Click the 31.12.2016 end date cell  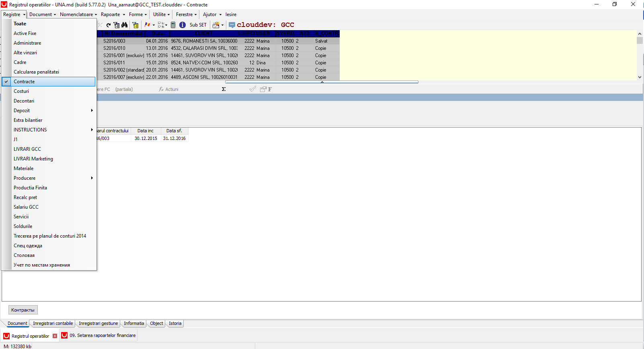pyautogui.click(x=174, y=138)
